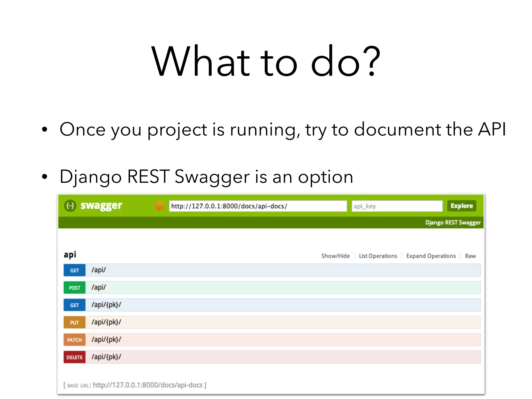Expand the GET /api/ operation row
The image size is (532, 399).
tap(272, 270)
